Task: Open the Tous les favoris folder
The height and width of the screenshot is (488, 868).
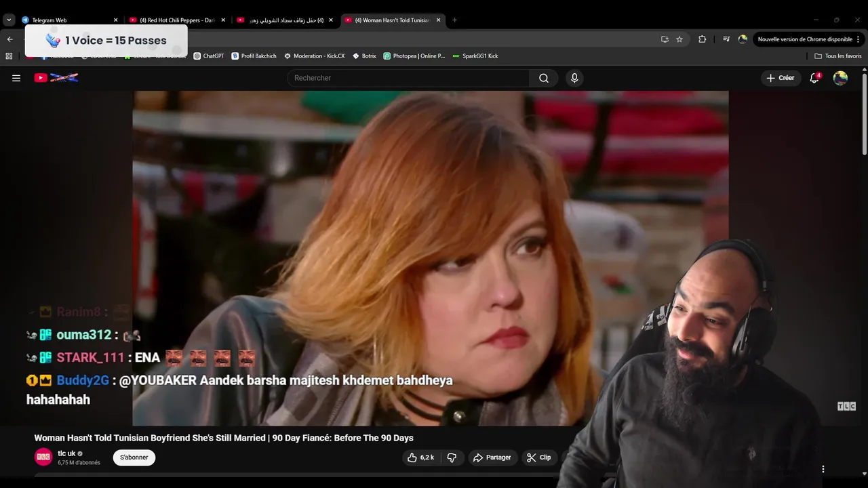Action: pyautogui.click(x=838, y=56)
